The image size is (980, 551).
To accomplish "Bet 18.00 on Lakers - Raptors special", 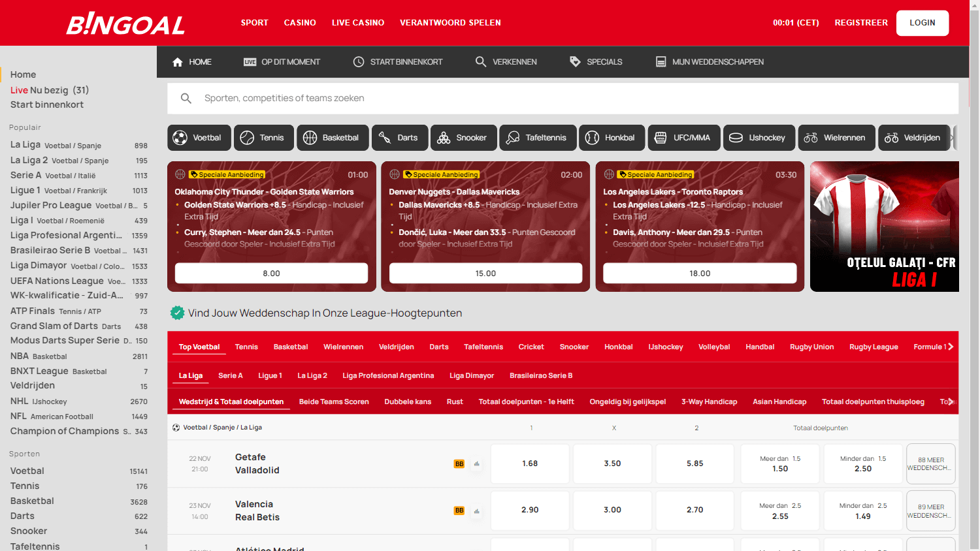I will [x=700, y=274].
